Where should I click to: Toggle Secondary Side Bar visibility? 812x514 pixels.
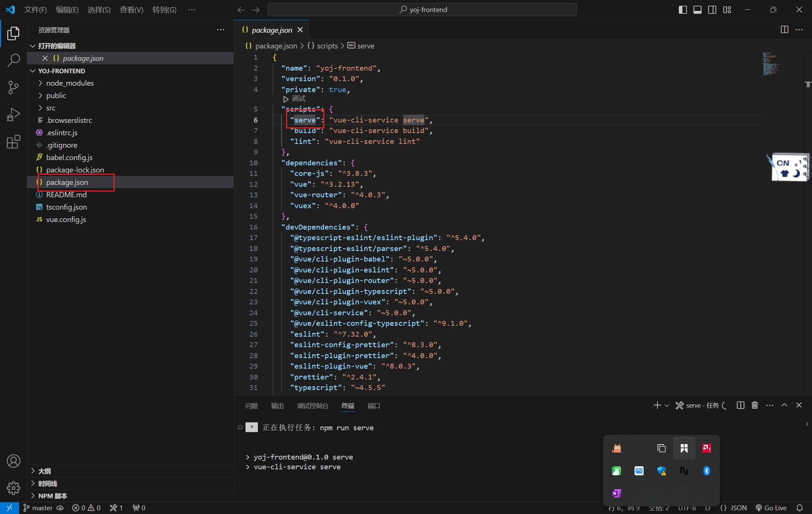coord(712,10)
